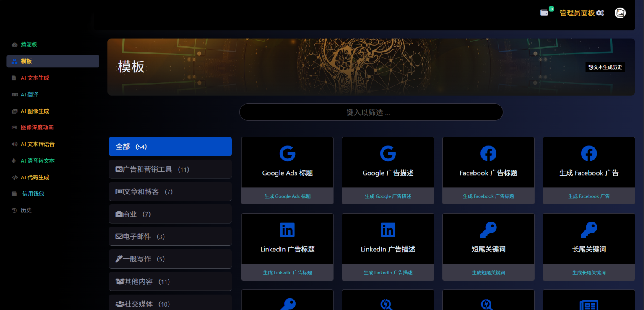
Task: Open 文本生成历史 history button
Action: 605,67
